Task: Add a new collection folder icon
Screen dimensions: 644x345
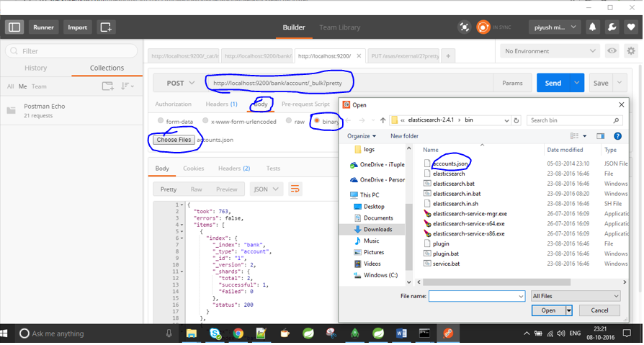Action: click(x=107, y=86)
